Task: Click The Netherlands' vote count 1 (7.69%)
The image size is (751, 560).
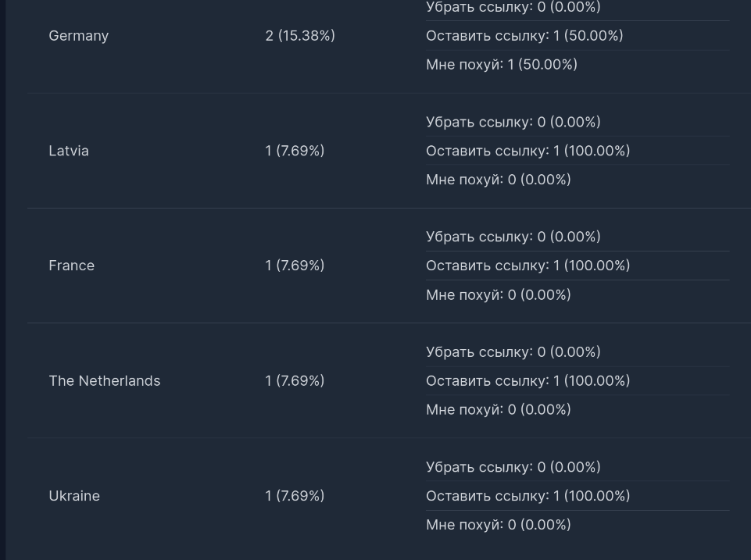Action: (295, 381)
